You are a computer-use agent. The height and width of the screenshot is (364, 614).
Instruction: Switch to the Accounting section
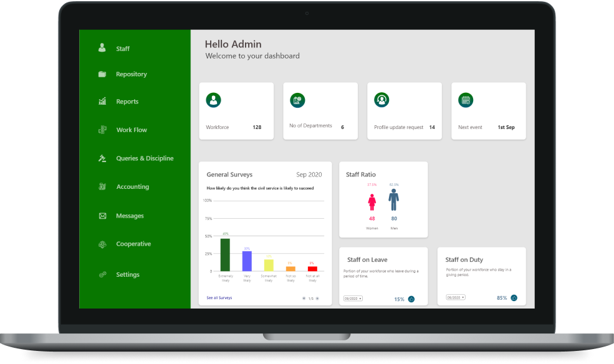[x=102, y=186]
